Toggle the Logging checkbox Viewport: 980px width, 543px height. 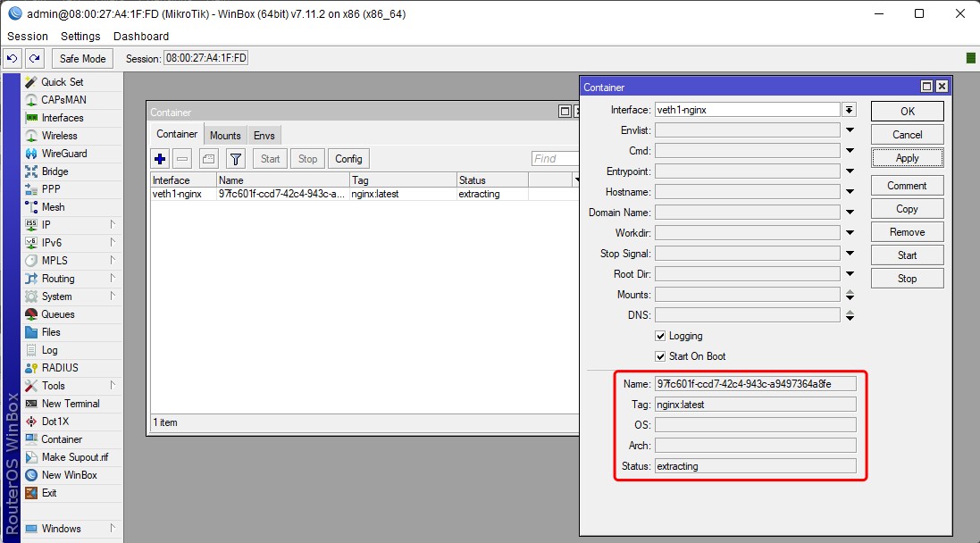click(x=660, y=336)
